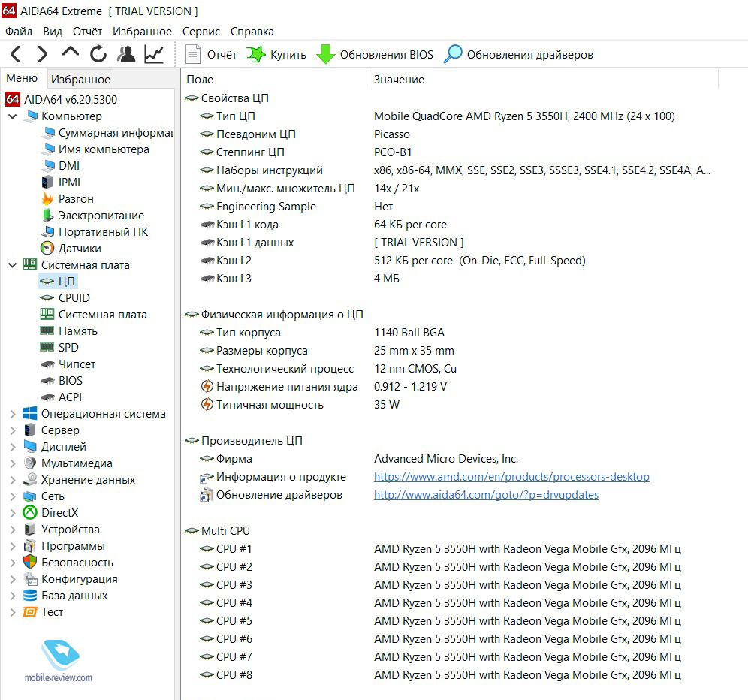Expand the Мультимедиа node

coord(13,464)
